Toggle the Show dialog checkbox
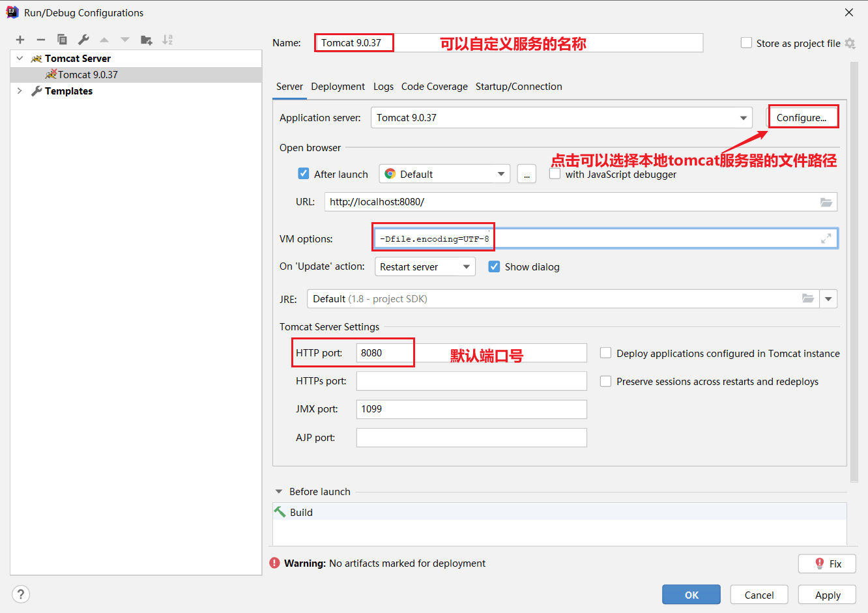Screen dimensions: 868x613 pyautogui.click(x=494, y=266)
